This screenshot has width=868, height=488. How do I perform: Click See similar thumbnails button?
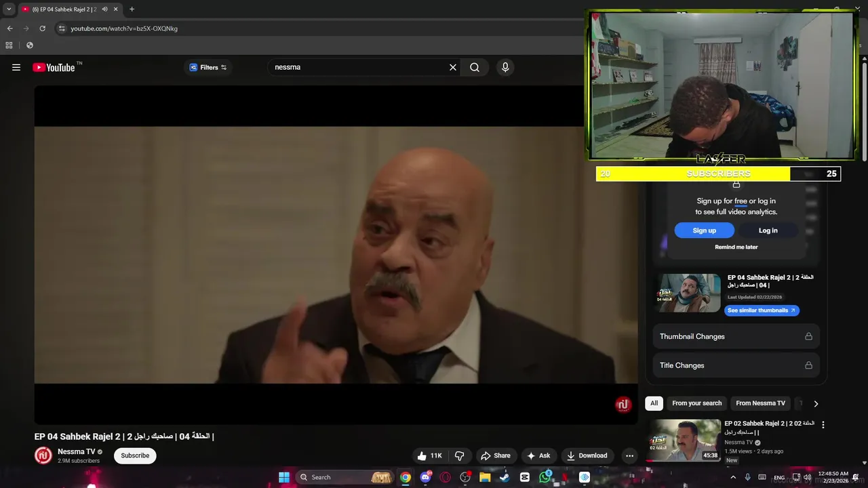click(762, 310)
